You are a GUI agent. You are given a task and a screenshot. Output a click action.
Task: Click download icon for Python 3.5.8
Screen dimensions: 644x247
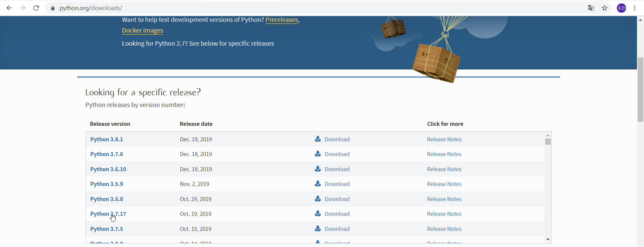click(318, 199)
